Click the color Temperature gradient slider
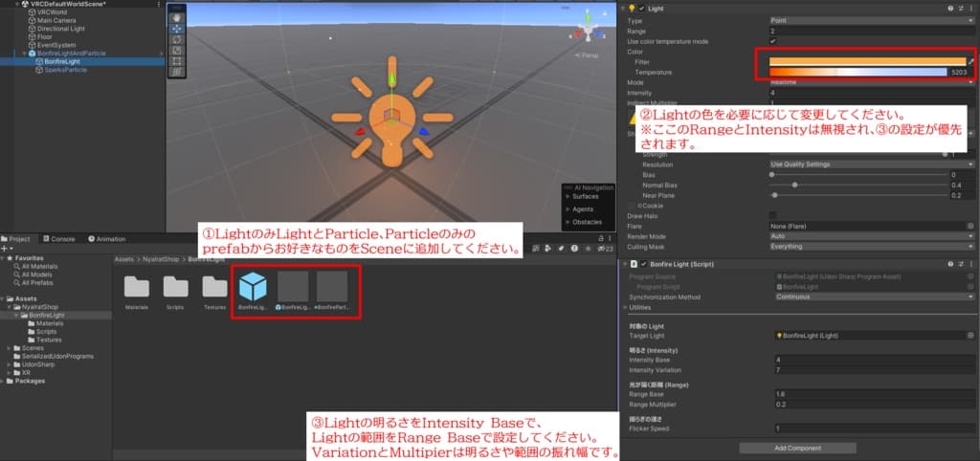980x461 pixels. [x=857, y=72]
